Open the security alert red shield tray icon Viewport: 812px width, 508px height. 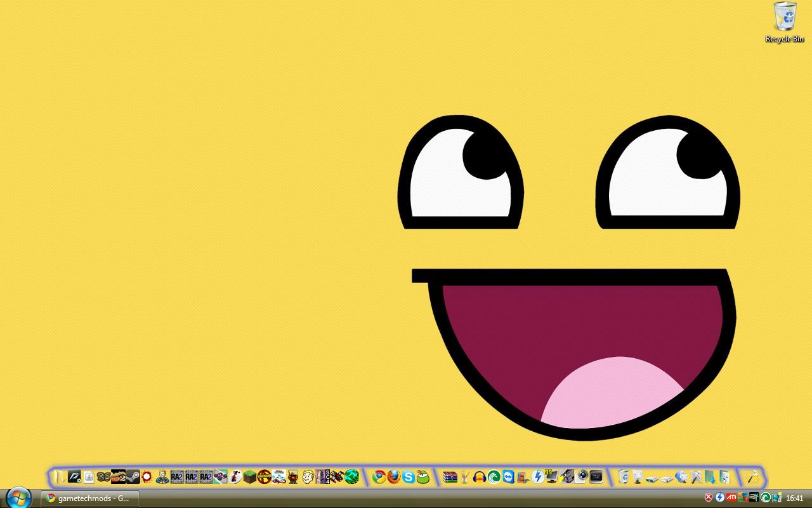tap(709, 497)
